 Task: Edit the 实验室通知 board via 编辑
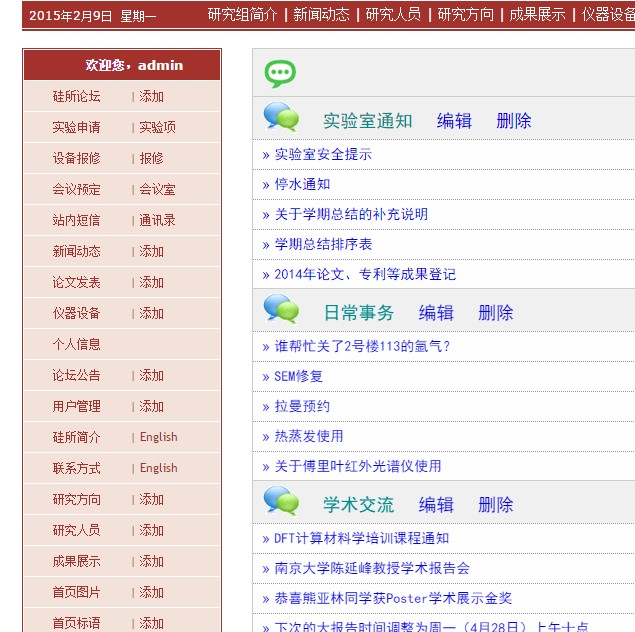[454, 121]
